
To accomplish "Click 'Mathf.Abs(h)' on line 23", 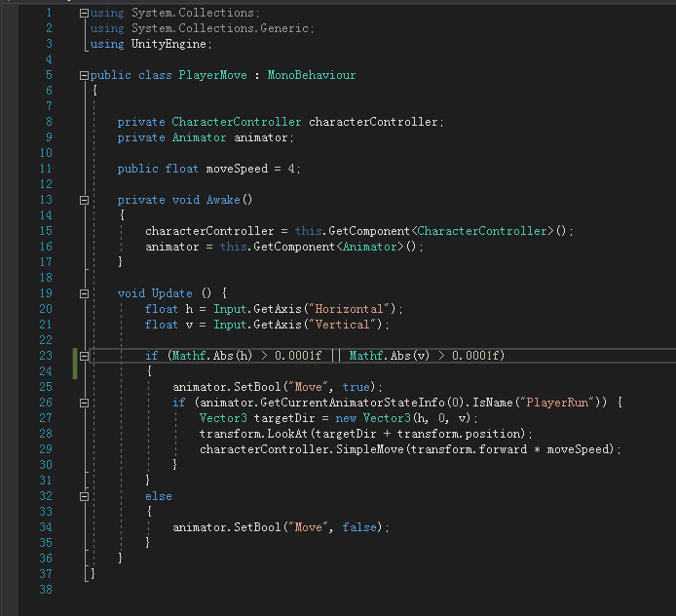I will click(212, 356).
